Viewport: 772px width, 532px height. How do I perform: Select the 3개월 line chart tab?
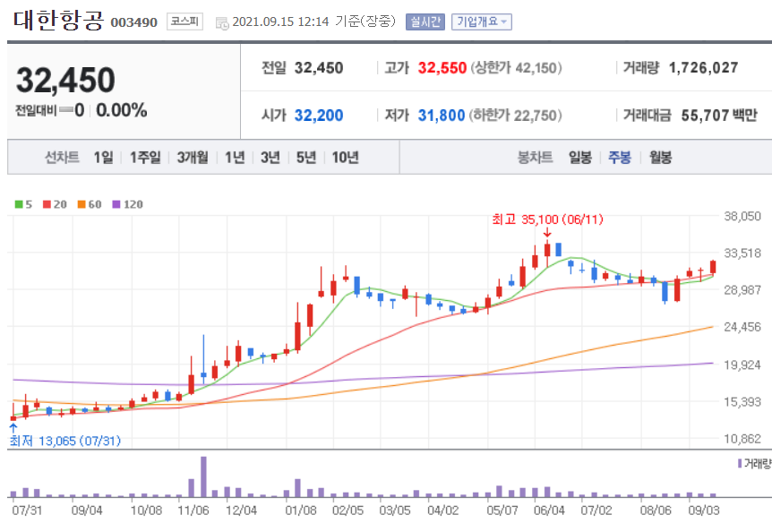(x=192, y=157)
